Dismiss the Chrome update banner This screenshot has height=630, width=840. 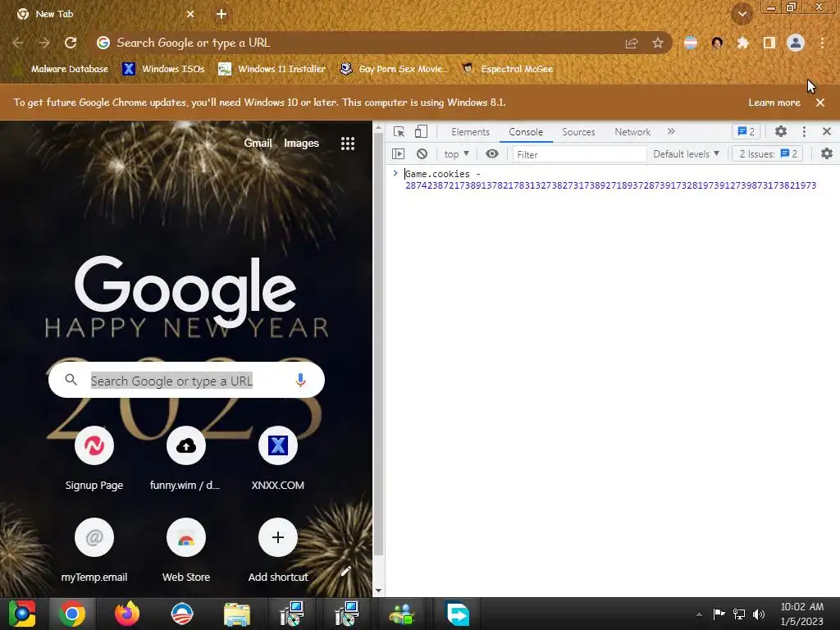click(x=820, y=103)
